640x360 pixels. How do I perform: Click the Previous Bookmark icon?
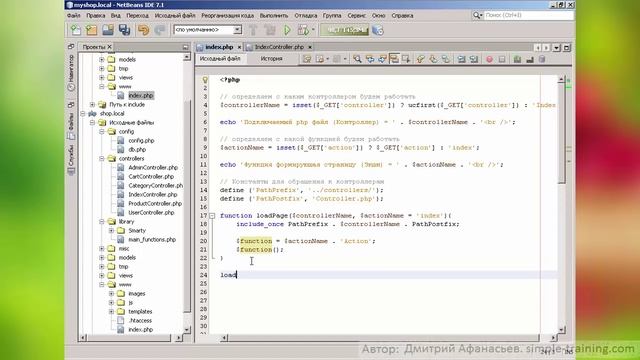point(420,59)
